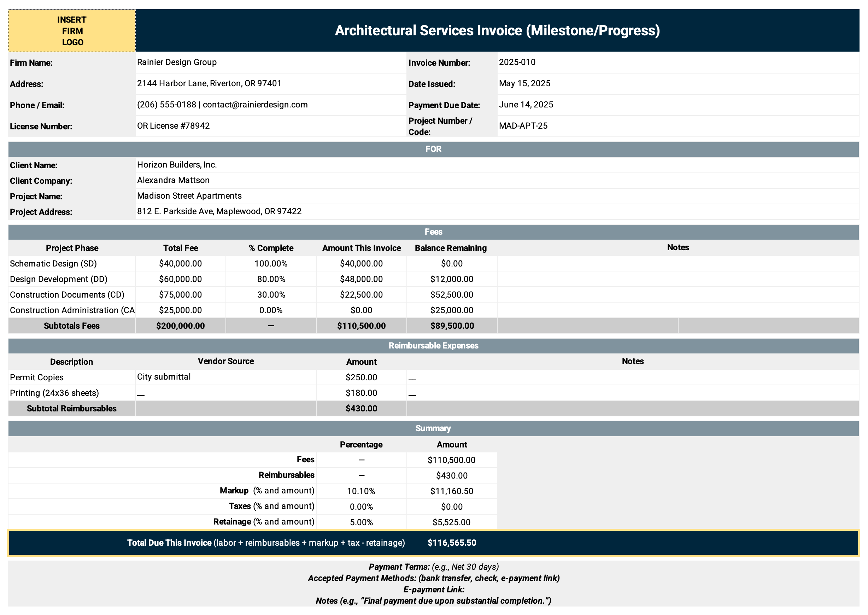Select the Total Due This Invoice amount $116,565.50
This screenshot has width=868, height=615.
pos(452,542)
